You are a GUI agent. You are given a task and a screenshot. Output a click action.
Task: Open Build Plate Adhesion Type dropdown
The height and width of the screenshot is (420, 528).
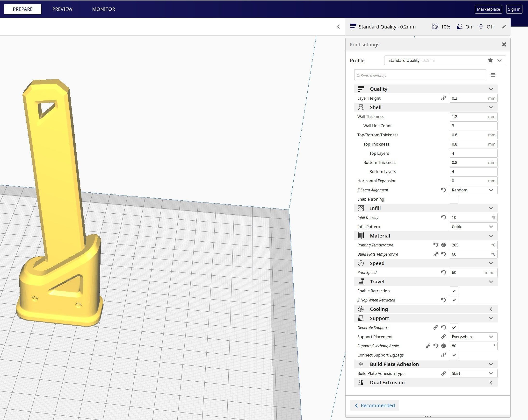click(x=473, y=373)
